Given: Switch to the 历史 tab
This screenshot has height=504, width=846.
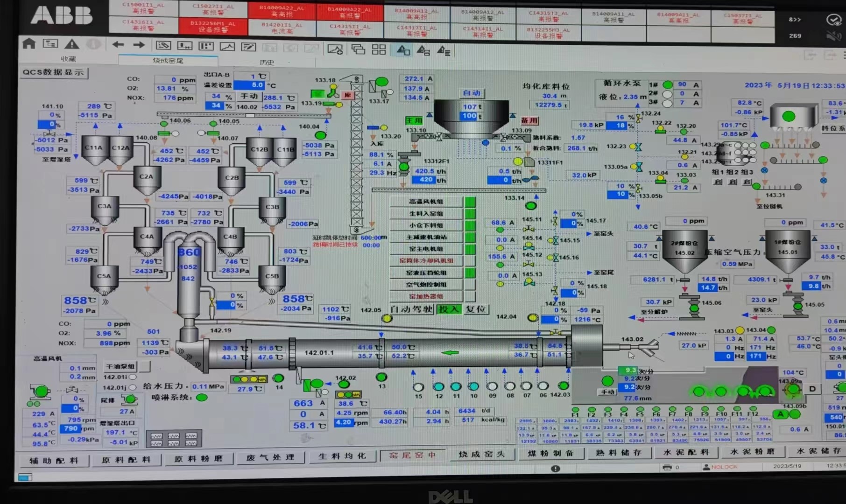Looking at the screenshot, I should (x=267, y=62).
